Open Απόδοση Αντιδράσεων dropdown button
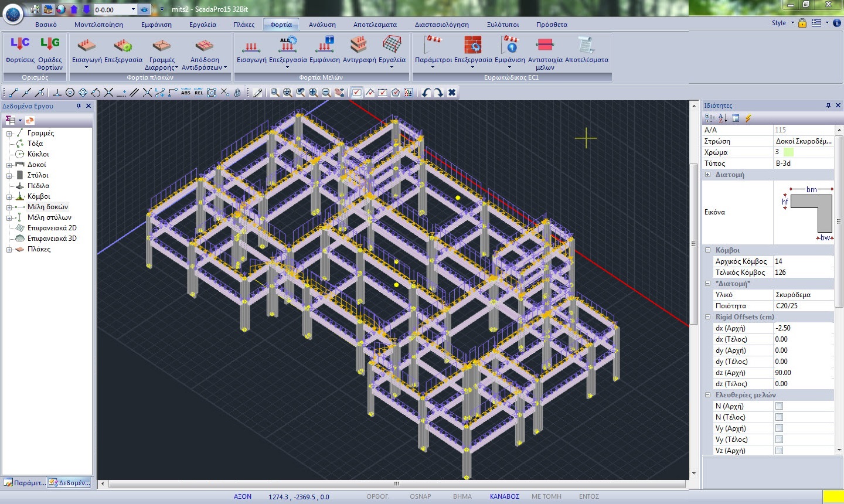The width and height of the screenshot is (844, 504). pos(204,53)
